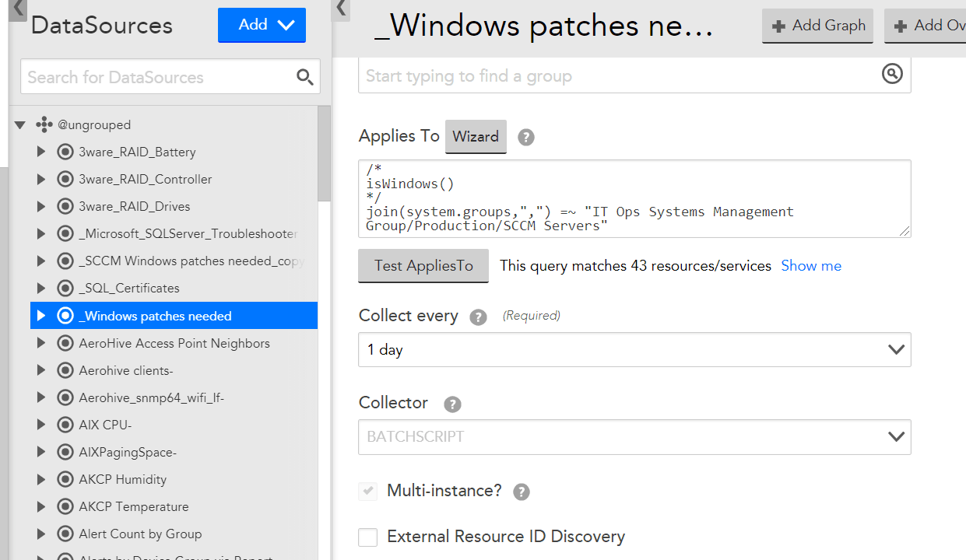
Task: Expand the 3ware_RAID_Battery tree node
Action: click(41, 152)
